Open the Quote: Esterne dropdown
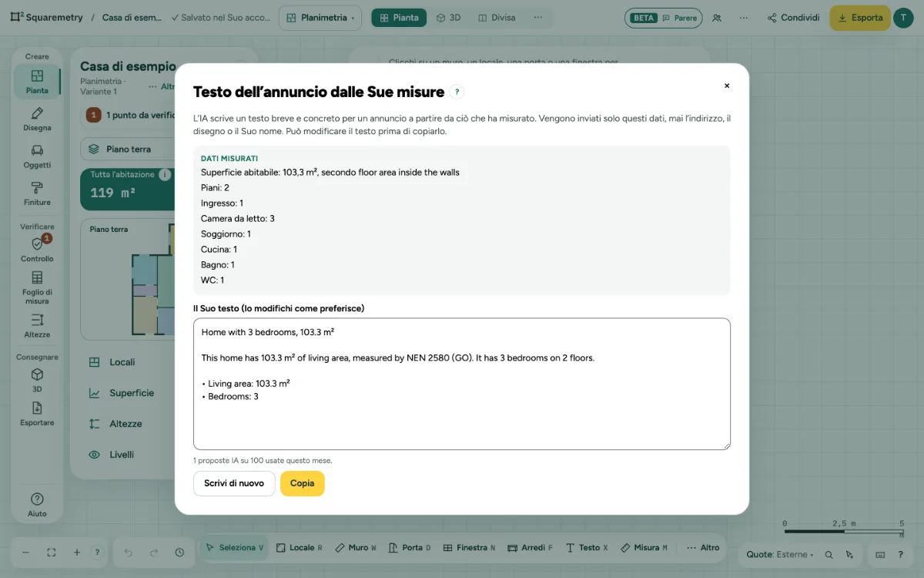Viewport: 924px width, 578px height. tap(779, 554)
